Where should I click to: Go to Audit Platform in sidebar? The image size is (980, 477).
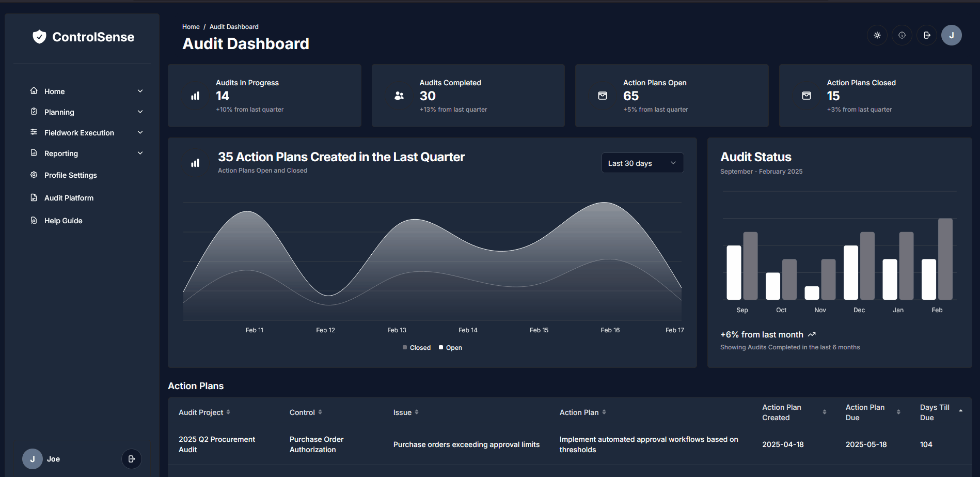click(x=69, y=198)
